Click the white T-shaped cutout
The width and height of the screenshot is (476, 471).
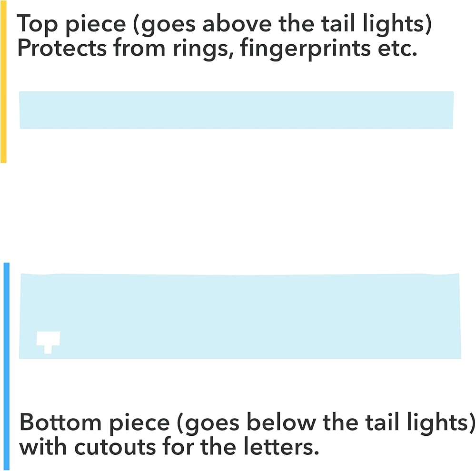(x=48, y=339)
